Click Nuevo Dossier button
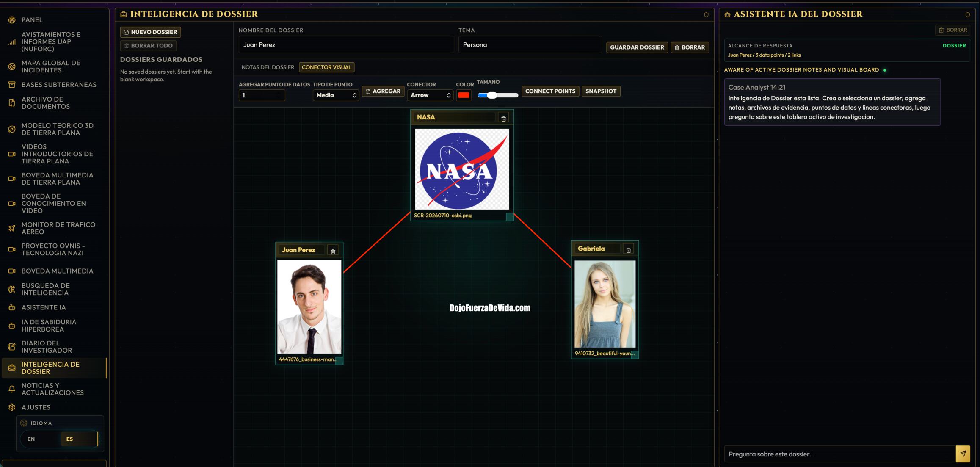 (151, 32)
